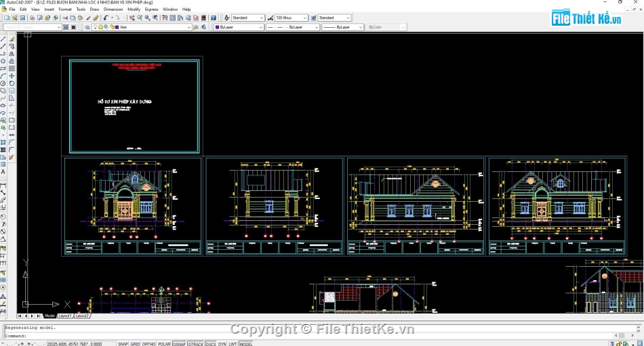
Task: Open the Format menu
Action: (65, 9)
